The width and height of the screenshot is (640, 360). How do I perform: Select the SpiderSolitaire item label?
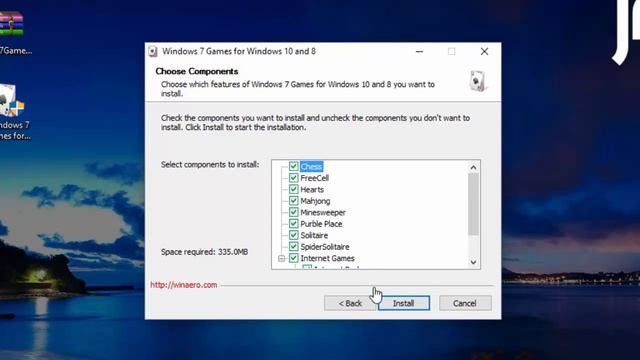coord(325,247)
